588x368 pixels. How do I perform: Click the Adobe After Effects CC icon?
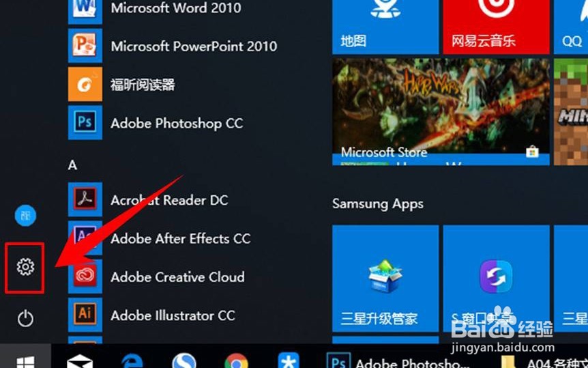(x=85, y=238)
